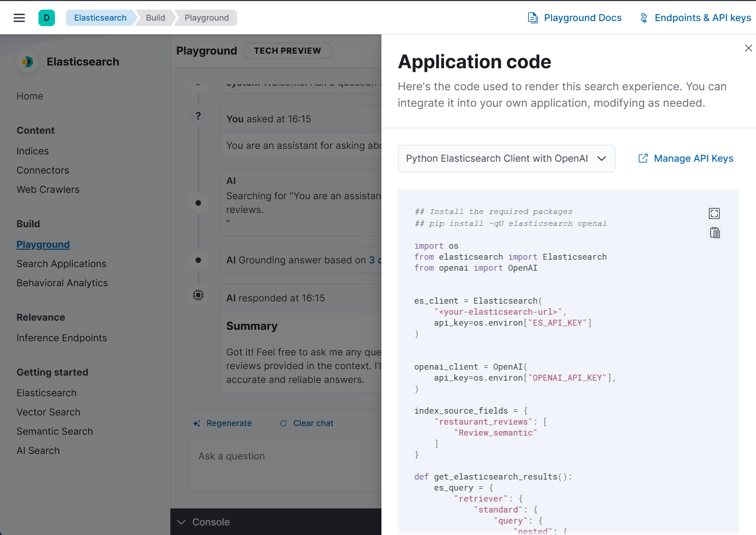Viewport: 756px width, 535px height.
Task: Expand the Console chevron
Action: click(181, 522)
